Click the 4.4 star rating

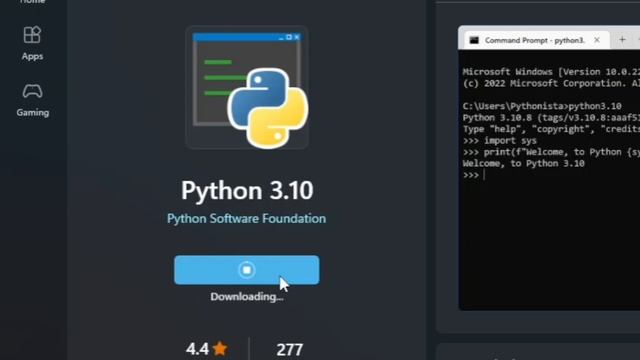tap(207, 349)
